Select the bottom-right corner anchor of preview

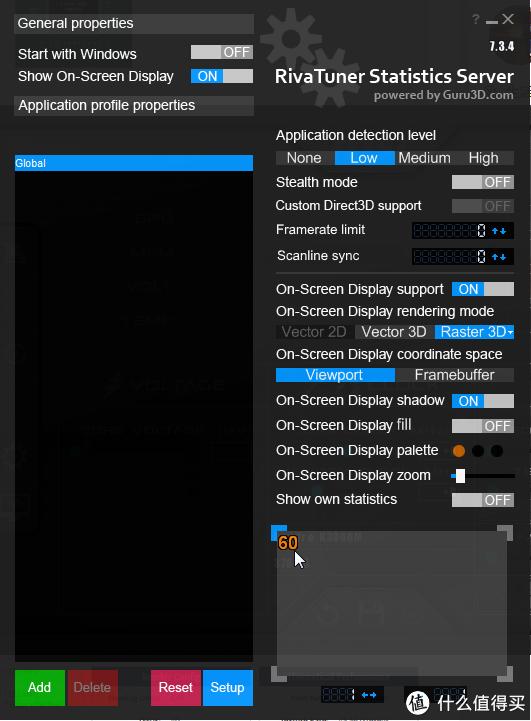506,674
